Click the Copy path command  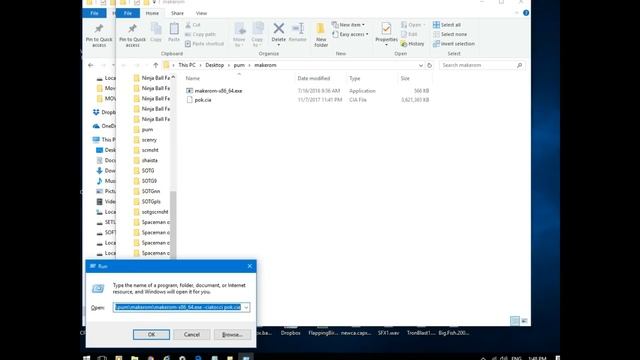point(200,34)
